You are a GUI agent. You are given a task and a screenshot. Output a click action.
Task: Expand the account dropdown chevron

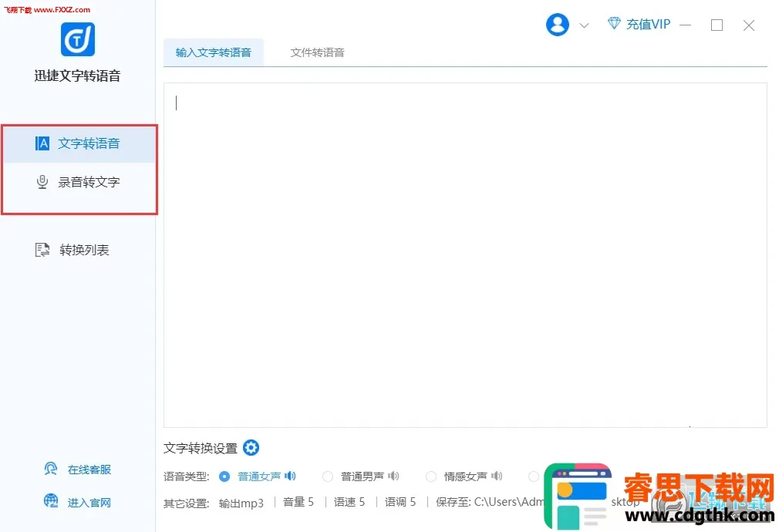[x=584, y=25]
